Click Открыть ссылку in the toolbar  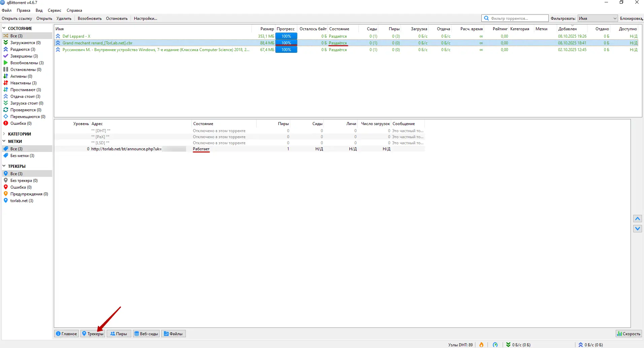17,18
